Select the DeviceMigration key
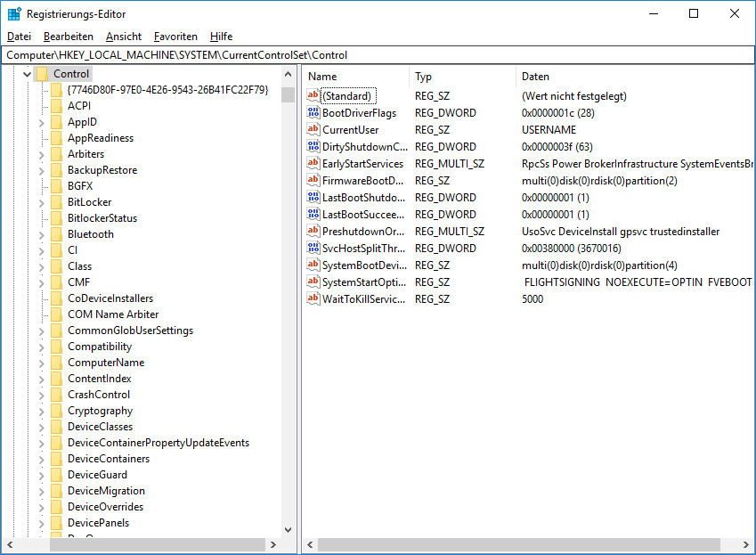The image size is (756, 555). point(106,490)
